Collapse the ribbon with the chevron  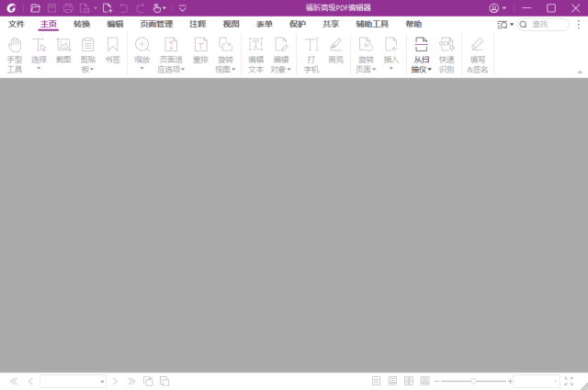click(x=580, y=72)
